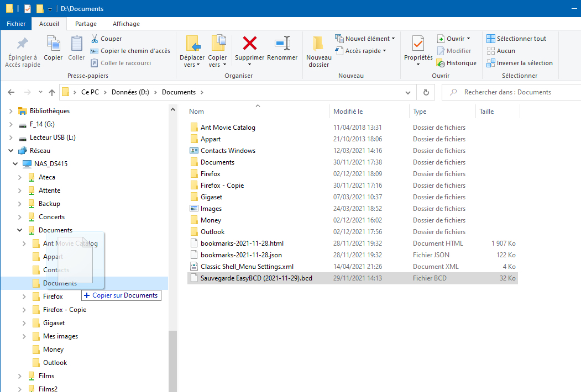This screenshot has width=581, height=392.
Task: Sort files by the Modifié le column
Action: [x=348, y=112]
